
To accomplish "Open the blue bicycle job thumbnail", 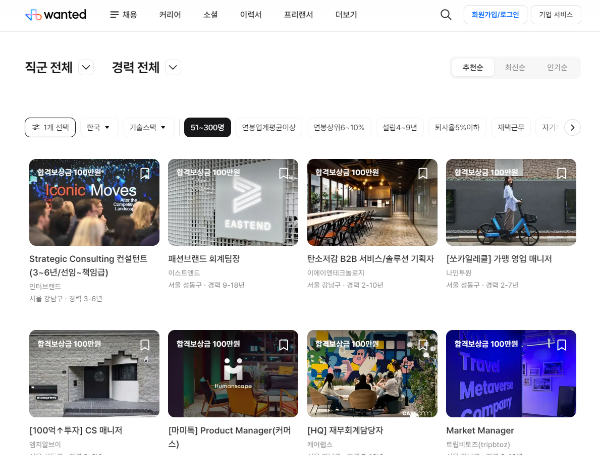I will [x=511, y=202].
